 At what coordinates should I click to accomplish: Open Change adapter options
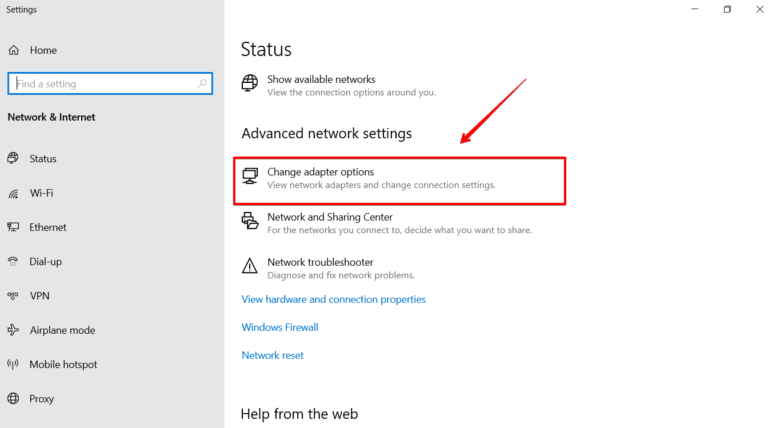coord(320,173)
